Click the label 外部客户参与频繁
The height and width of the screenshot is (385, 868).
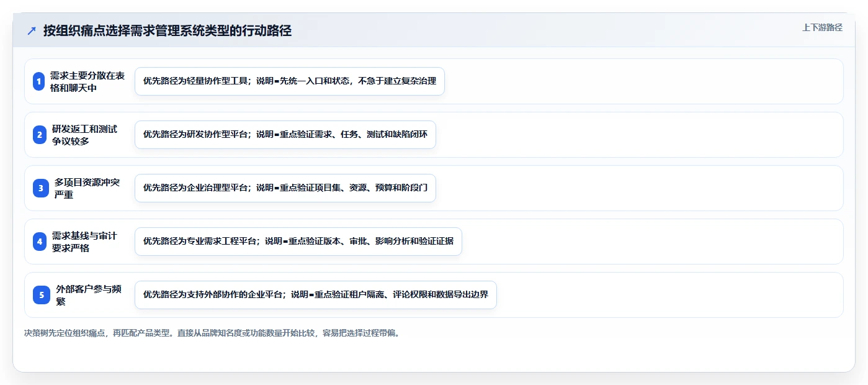pos(89,295)
